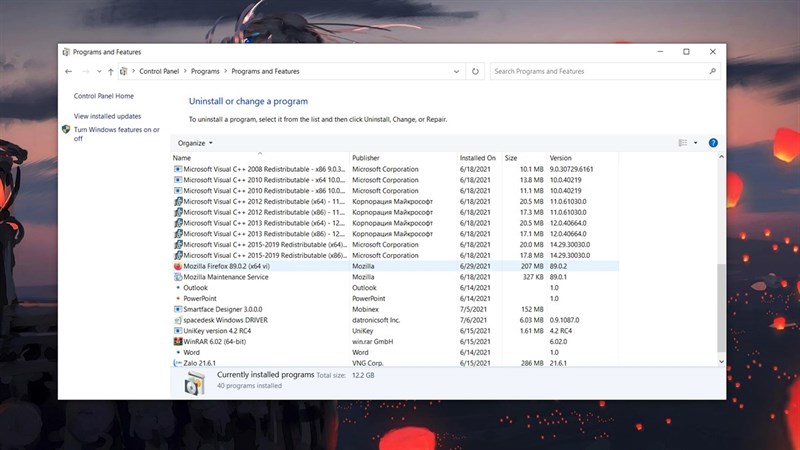The height and width of the screenshot is (450, 800).
Task: Select the Smartface Designer 3.0.0.0 icon
Action: point(178,310)
